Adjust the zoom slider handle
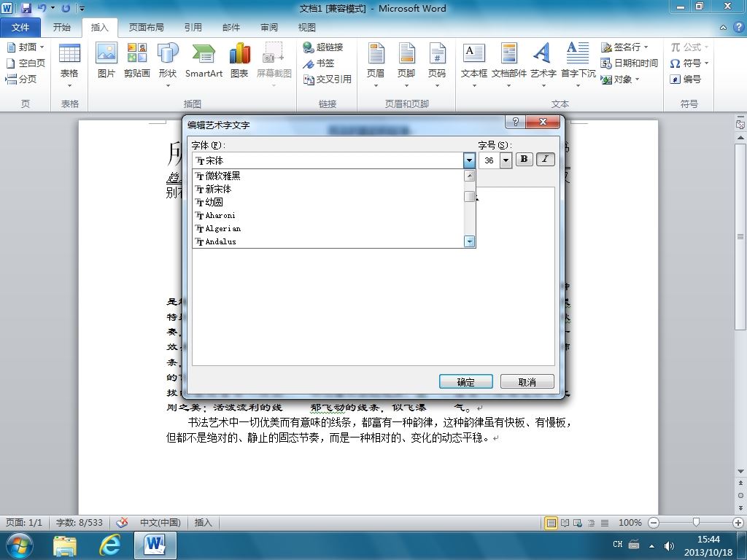The height and width of the screenshot is (560, 747). [696, 523]
